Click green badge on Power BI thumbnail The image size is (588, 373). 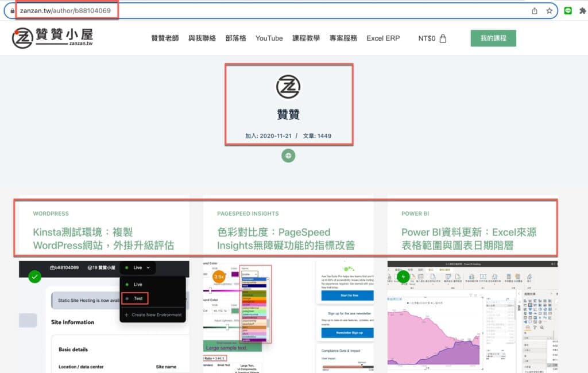(403, 277)
